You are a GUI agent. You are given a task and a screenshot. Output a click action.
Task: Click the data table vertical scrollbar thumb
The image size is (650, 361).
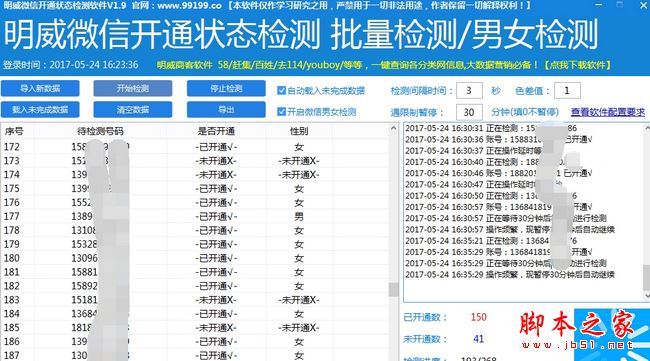[x=393, y=290]
